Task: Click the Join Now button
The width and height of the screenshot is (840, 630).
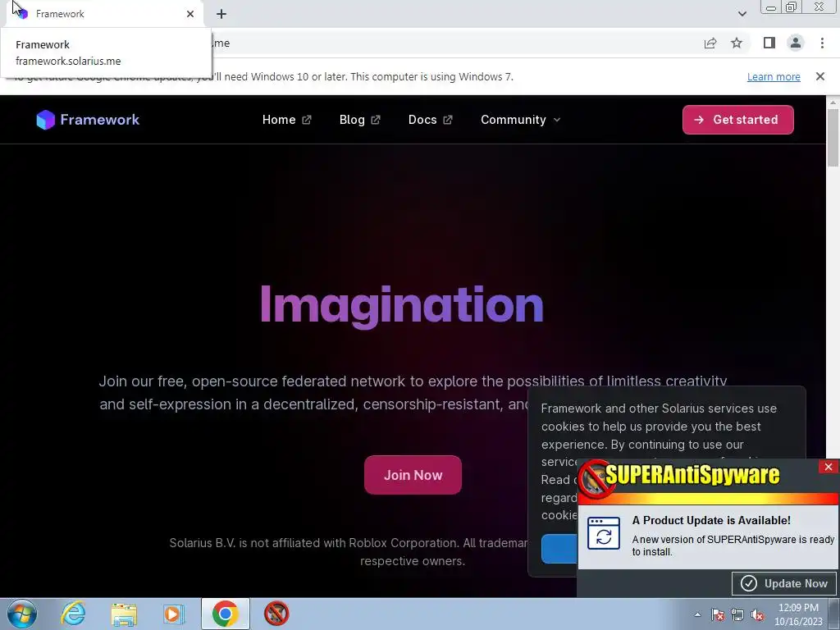Action: click(413, 475)
